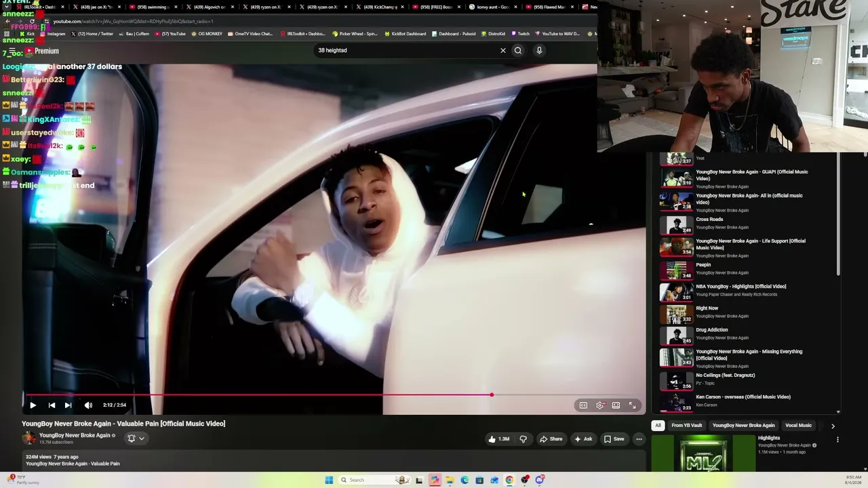Viewport: 868px width, 488px height.
Task: Open the 'Dashboard - Pulsoid' bookmark
Action: (454, 34)
